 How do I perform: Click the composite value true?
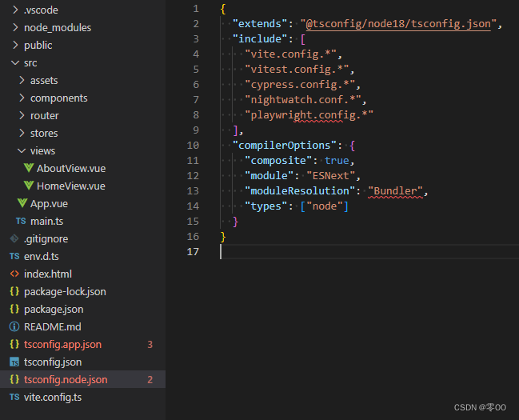pyautogui.click(x=337, y=161)
